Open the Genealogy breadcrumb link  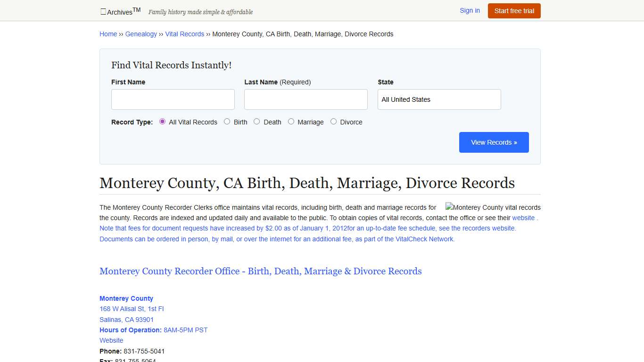pyautogui.click(x=141, y=33)
